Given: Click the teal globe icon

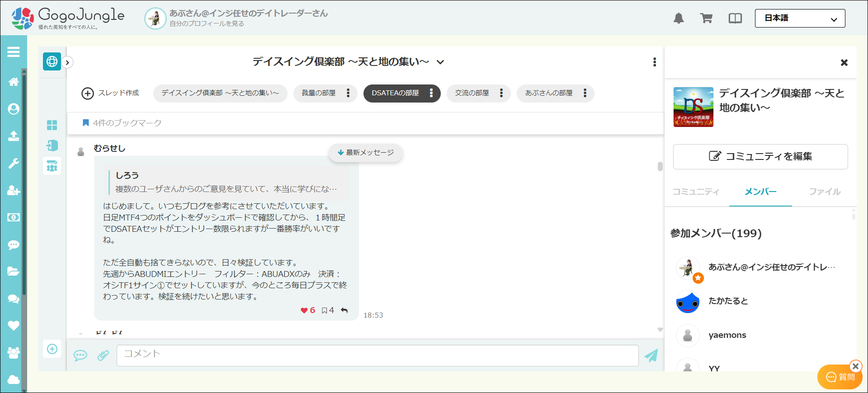Looking at the screenshot, I should click(x=52, y=61).
